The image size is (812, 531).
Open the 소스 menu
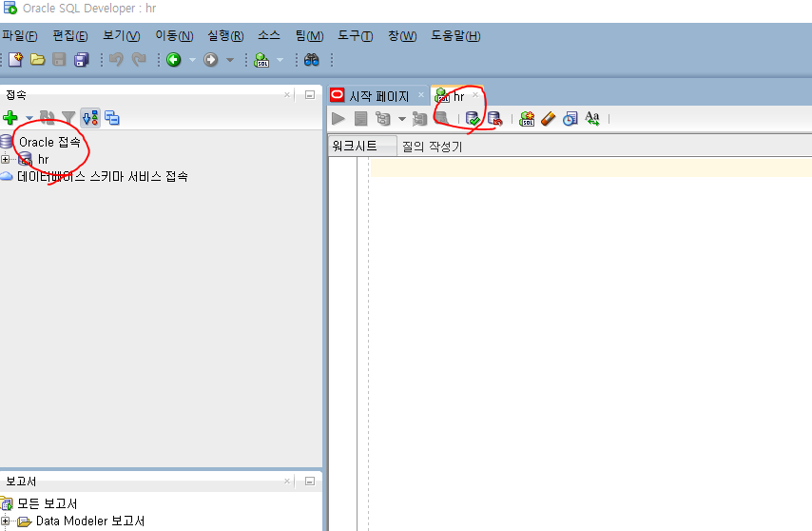pyautogui.click(x=269, y=36)
